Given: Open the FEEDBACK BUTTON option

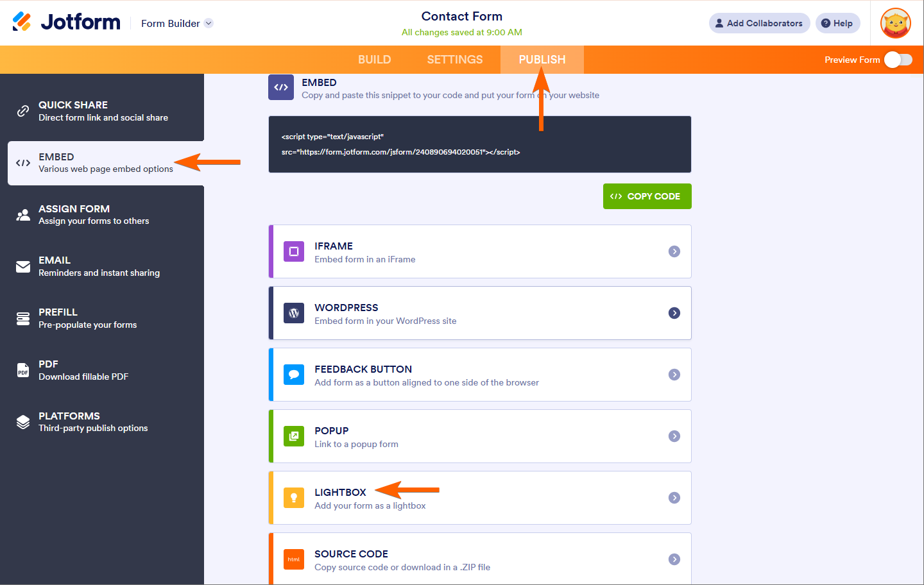Looking at the screenshot, I should coord(480,375).
